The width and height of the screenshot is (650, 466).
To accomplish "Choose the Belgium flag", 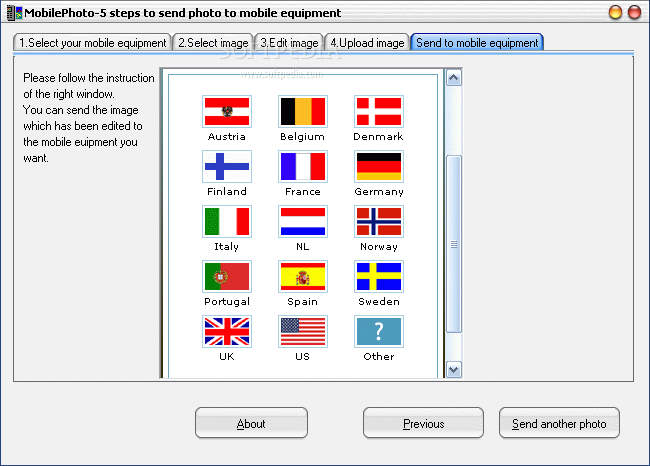I will click(303, 112).
